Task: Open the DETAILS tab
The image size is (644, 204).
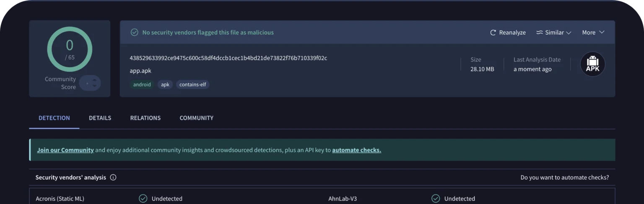Action: pos(100,118)
